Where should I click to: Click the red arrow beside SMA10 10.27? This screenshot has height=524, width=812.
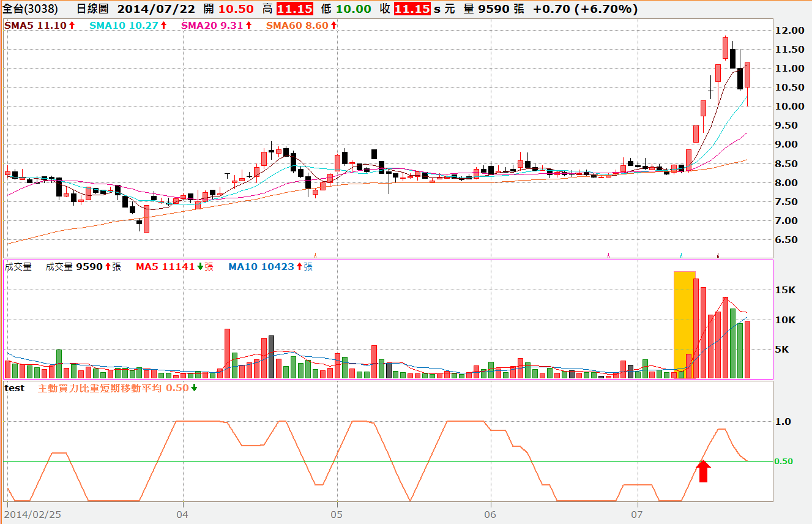click(x=163, y=26)
